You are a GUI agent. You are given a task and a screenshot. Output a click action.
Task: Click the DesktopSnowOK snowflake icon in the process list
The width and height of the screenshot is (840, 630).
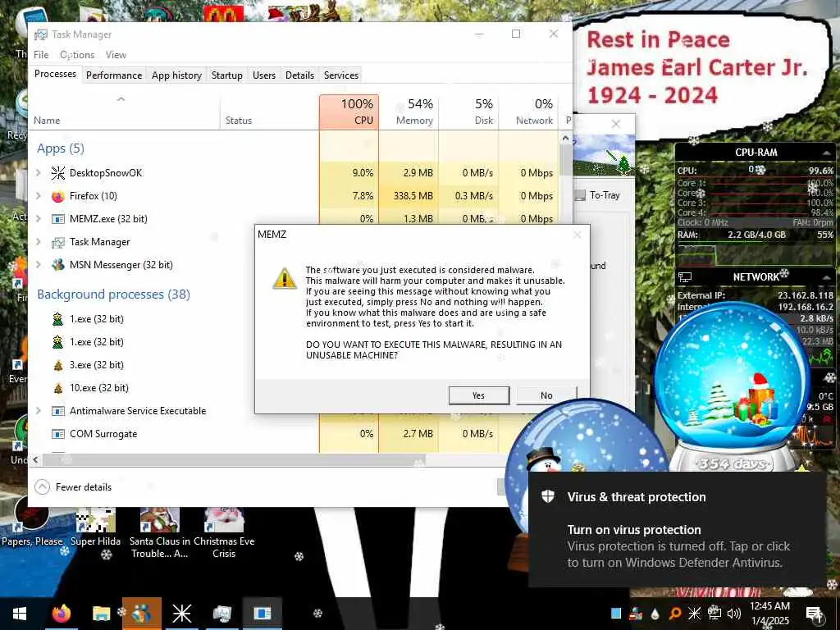[x=58, y=172]
